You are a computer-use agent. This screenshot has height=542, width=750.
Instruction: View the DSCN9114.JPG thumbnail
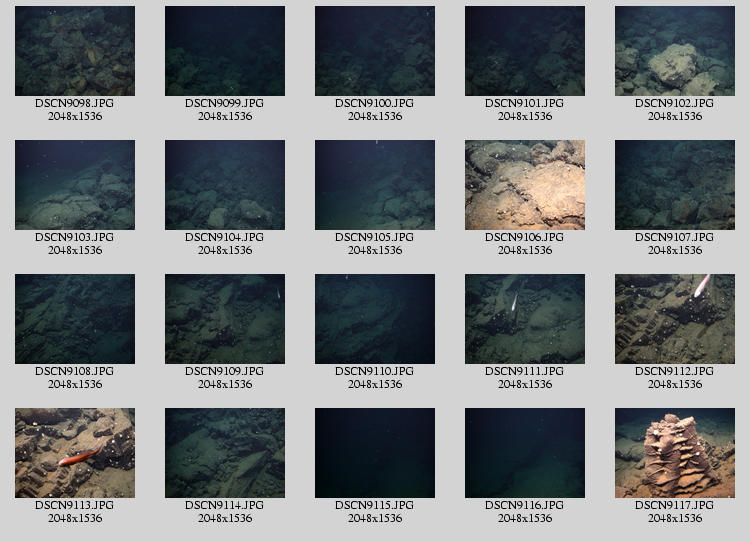(x=225, y=453)
